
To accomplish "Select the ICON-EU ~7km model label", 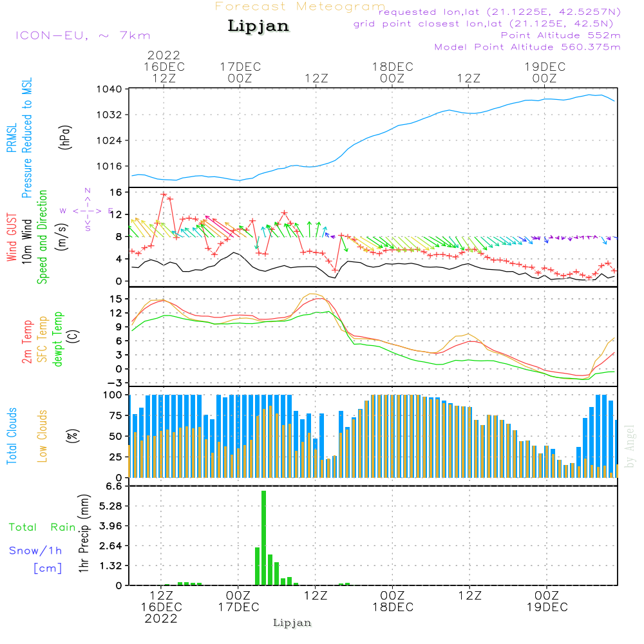I will [82, 35].
